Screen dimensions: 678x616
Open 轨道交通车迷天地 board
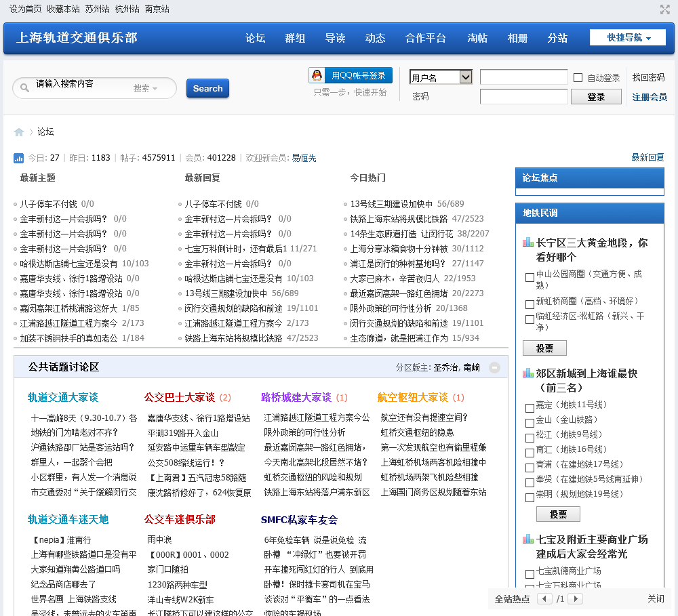pyautogui.click(x=68, y=520)
